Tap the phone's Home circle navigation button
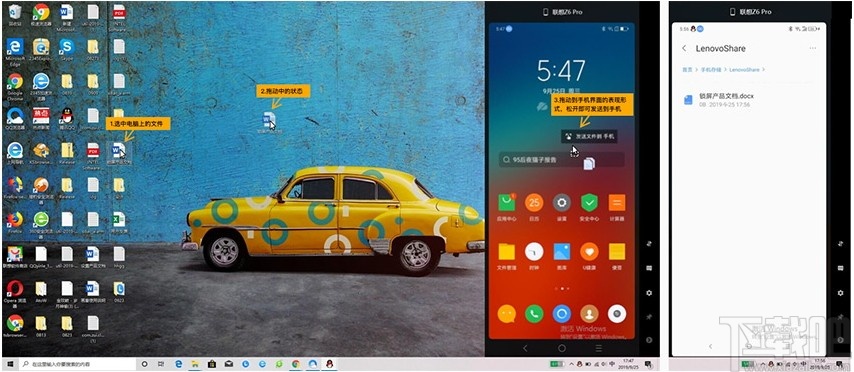The width and height of the screenshot is (854, 372). pyautogui.click(x=562, y=348)
